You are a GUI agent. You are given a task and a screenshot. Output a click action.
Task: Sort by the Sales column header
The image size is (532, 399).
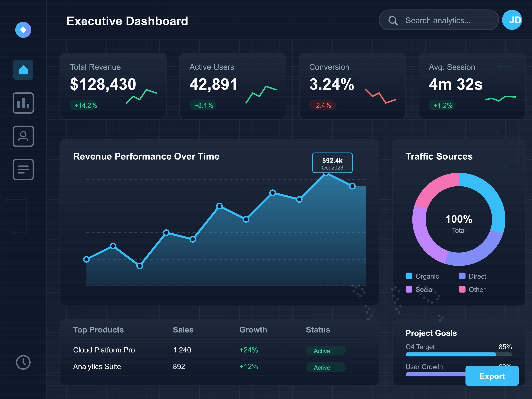tap(183, 330)
